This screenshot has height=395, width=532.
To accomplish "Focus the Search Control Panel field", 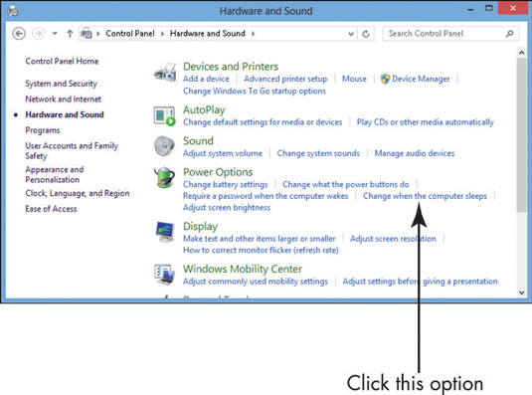I will pos(450,34).
